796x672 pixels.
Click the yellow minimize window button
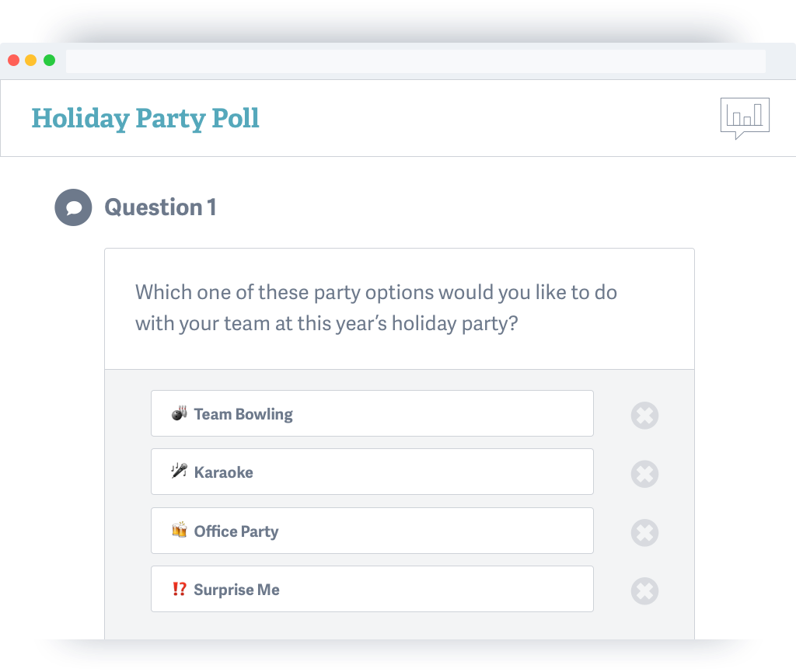[x=31, y=61]
